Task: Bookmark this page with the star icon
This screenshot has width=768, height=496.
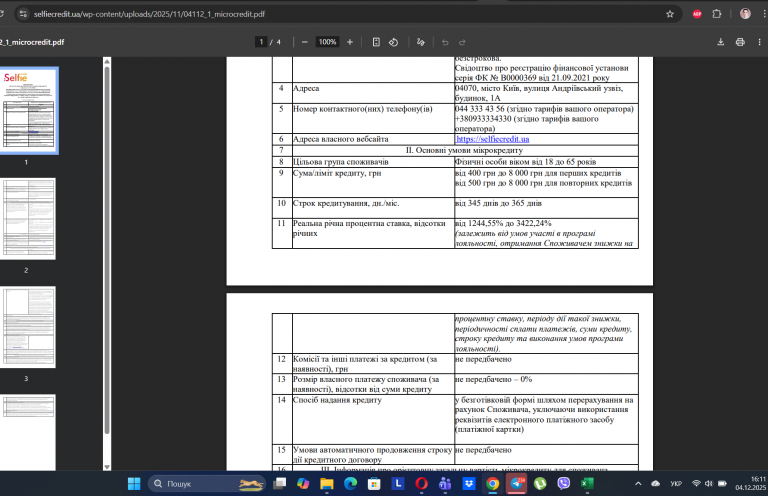Action: pyautogui.click(x=670, y=14)
